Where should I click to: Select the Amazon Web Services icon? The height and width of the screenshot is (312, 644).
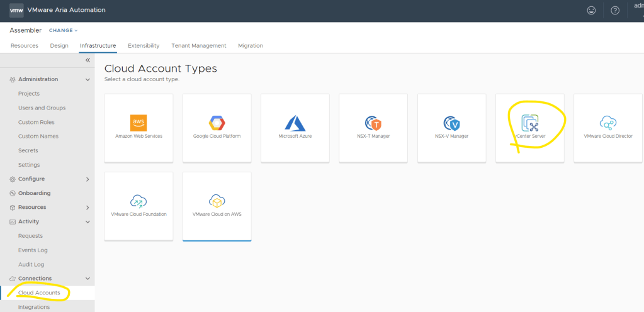pos(138,123)
